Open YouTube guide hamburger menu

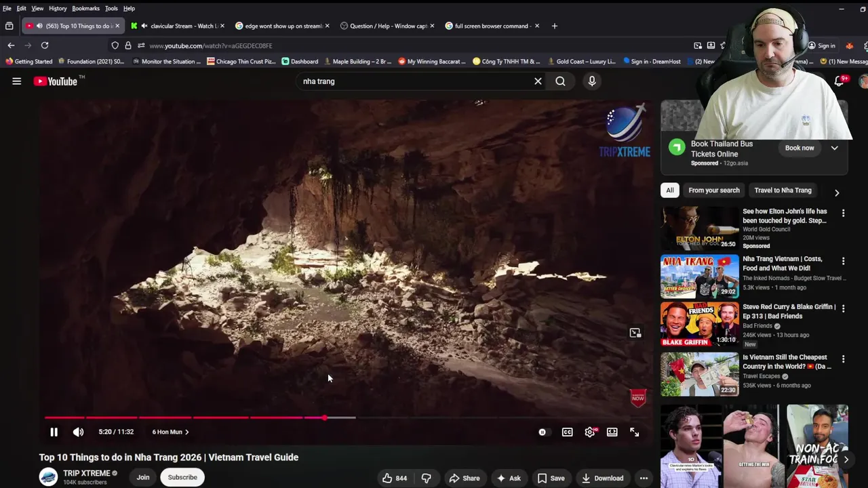(16, 81)
